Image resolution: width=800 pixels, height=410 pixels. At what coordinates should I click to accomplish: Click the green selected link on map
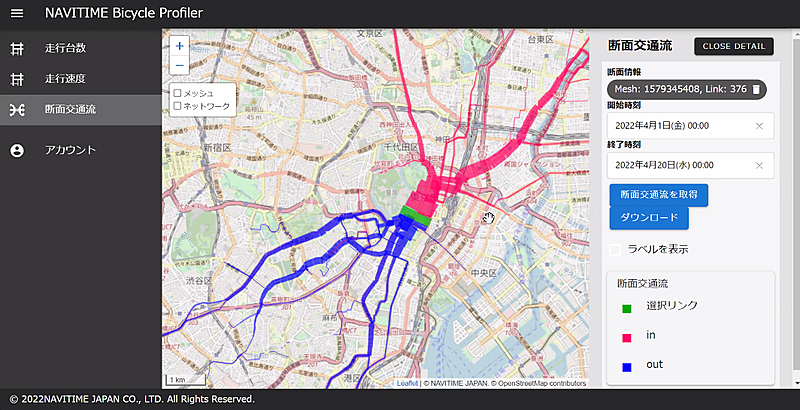pos(416,215)
